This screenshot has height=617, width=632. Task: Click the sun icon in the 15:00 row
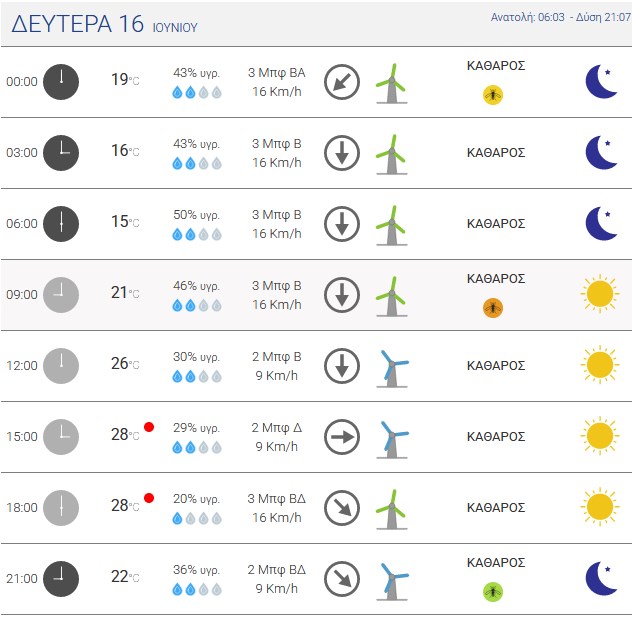[x=600, y=436]
